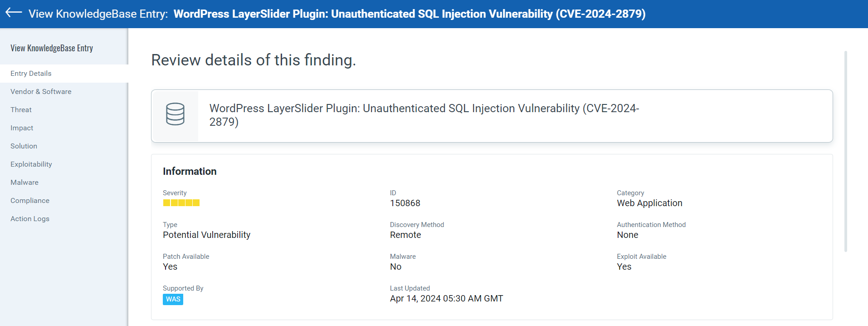This screenshot has height=326, width=868.
Task: Open the Vendor & Software section
Action: coord(41,91)
